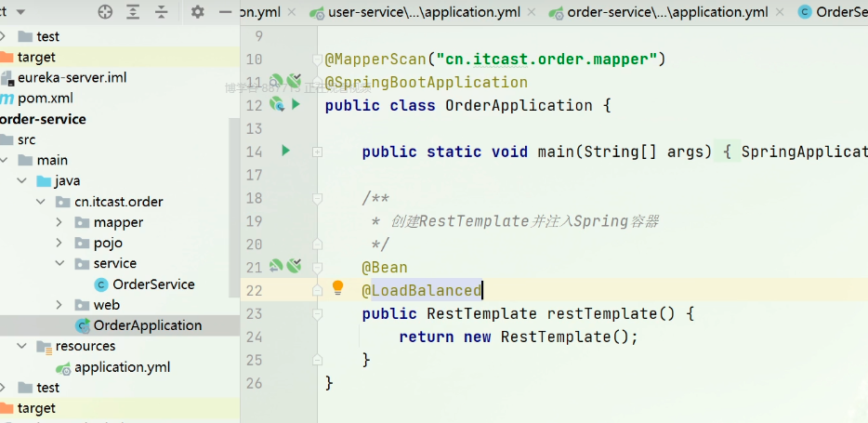The width and height of the screenshot is (868, 423).
Task: Collapse the Javadoc comment fold at line 18
Action: 317,198
